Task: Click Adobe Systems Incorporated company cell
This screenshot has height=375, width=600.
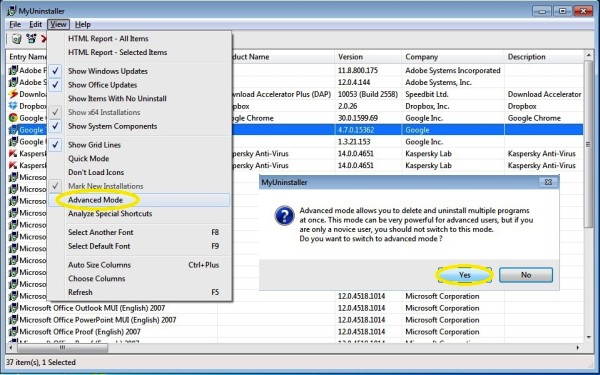Action: (x=453, y=70)
